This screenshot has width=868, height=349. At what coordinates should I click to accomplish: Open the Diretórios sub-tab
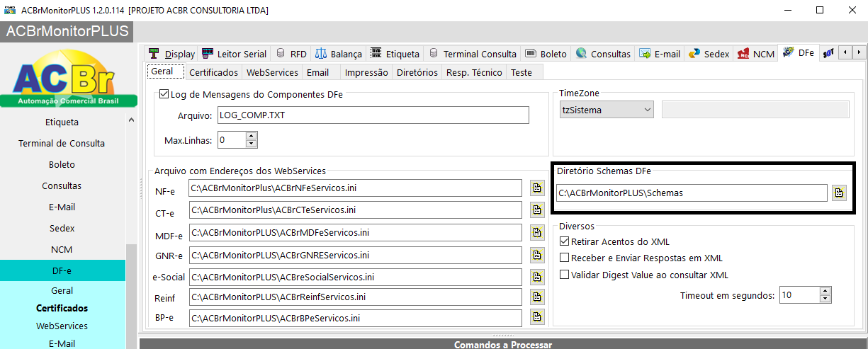(417, 72)
